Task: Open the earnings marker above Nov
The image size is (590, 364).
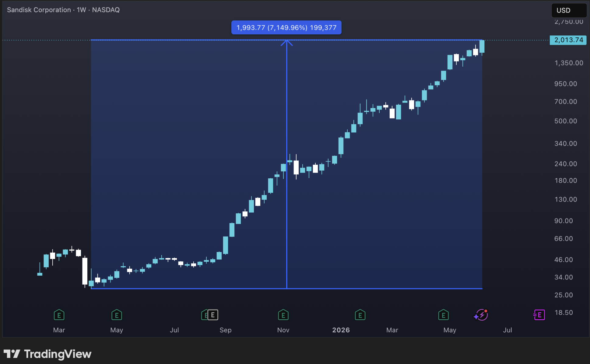Action: click(283, 315)
